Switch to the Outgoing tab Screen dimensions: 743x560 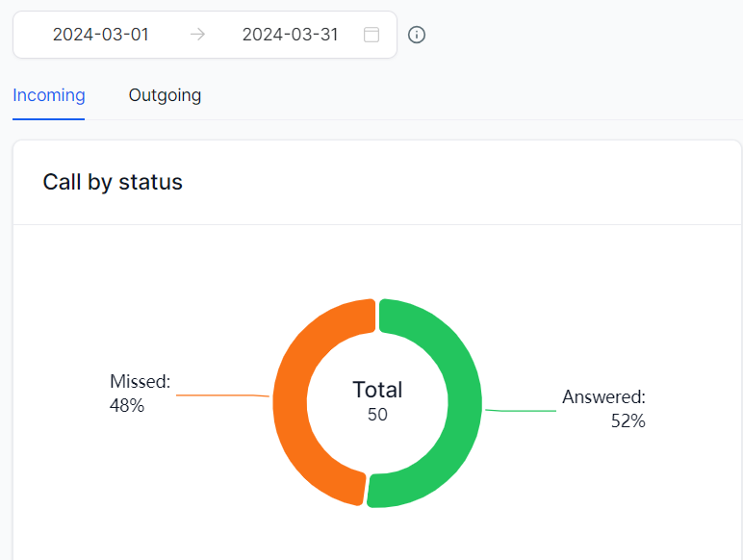tap(165, 95)
